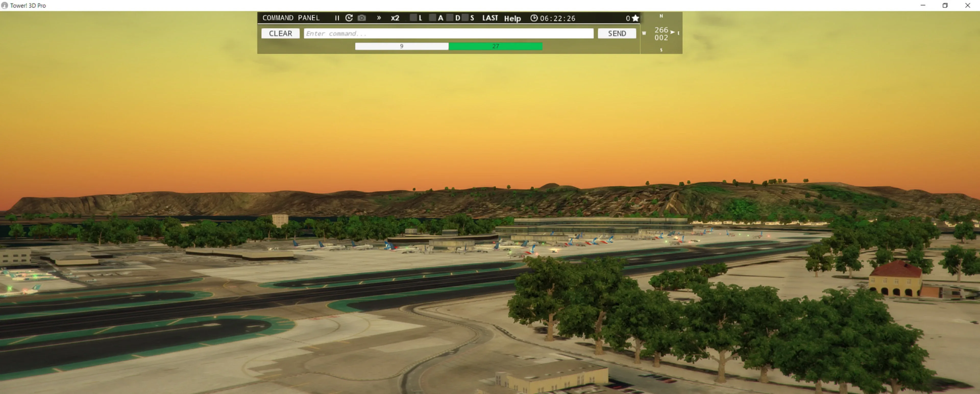Take a screenshot with camera icon
The height and width of the screenshot is (394, 980).
tap(362, 18)
